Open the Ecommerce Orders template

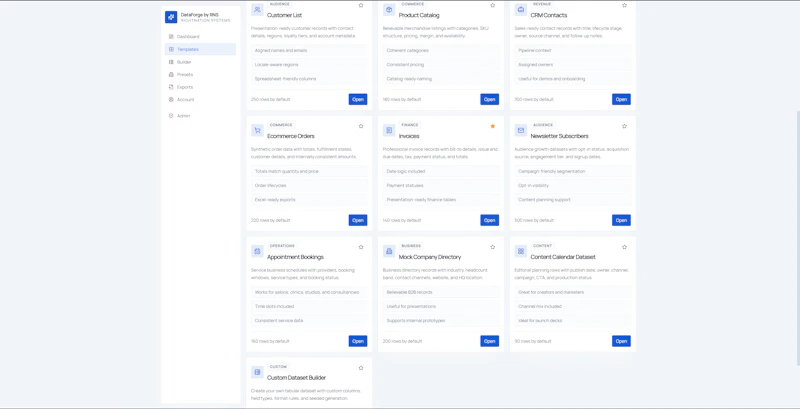(358, 220)
